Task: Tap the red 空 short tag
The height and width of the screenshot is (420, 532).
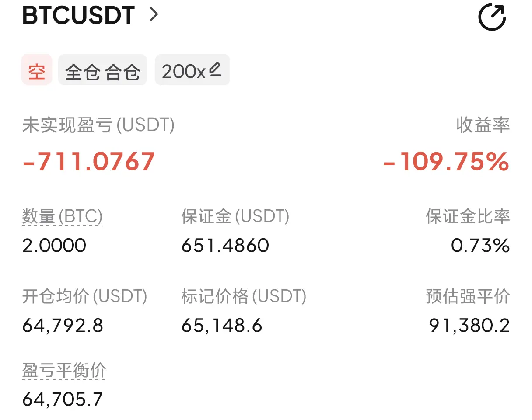Action: pyautogui.click(x=37, y=70)
